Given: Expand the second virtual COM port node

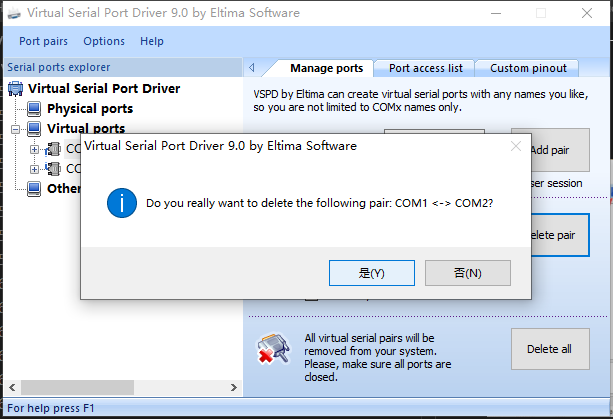Looking at the screenshot, I should pos(34,169).
